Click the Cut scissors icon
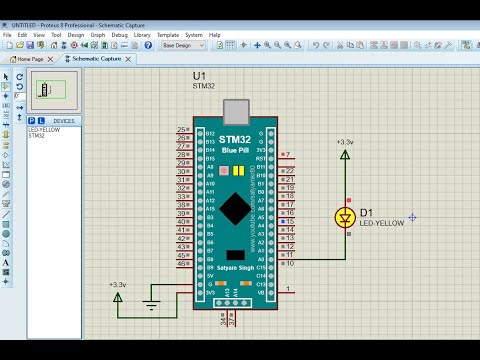The image size is (480, 360). (x=340, y=45)
